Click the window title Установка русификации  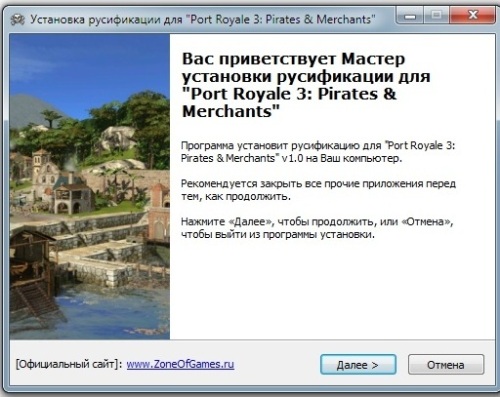203,19
